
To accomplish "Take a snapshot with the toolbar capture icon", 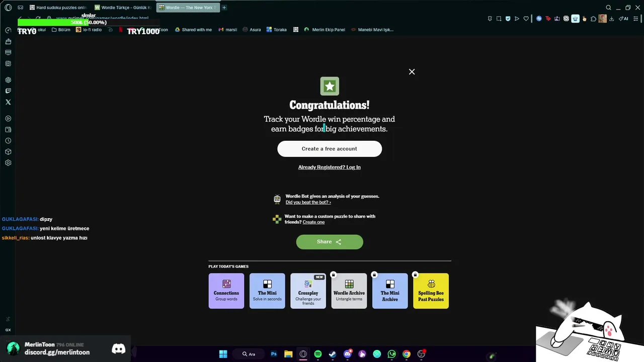I will 499,19.
